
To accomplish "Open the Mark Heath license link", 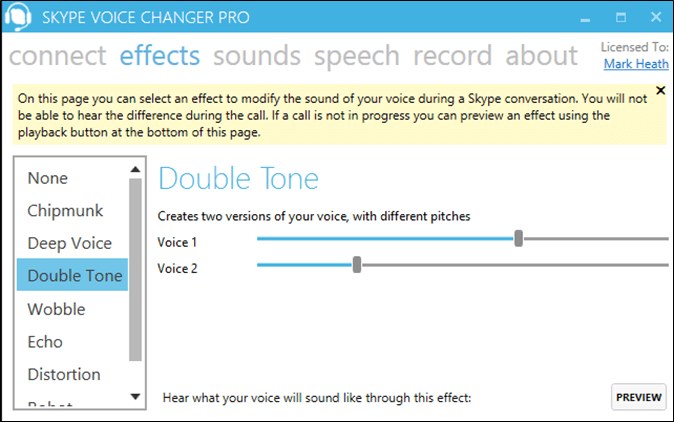I will [635, 65].
